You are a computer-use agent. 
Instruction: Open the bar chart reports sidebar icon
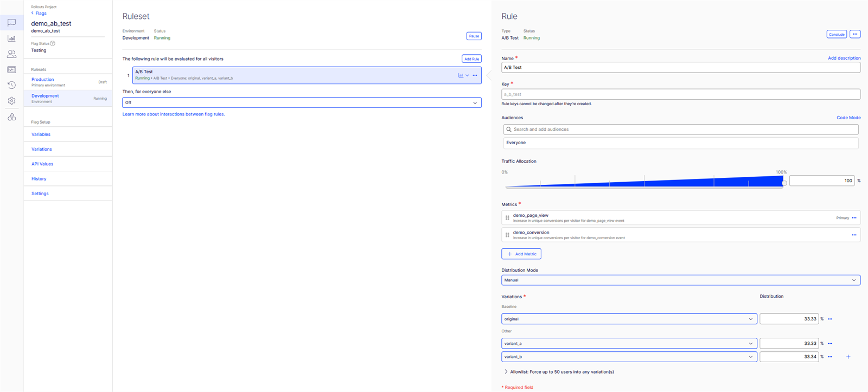pyautogui.click(x=11, y=38)
